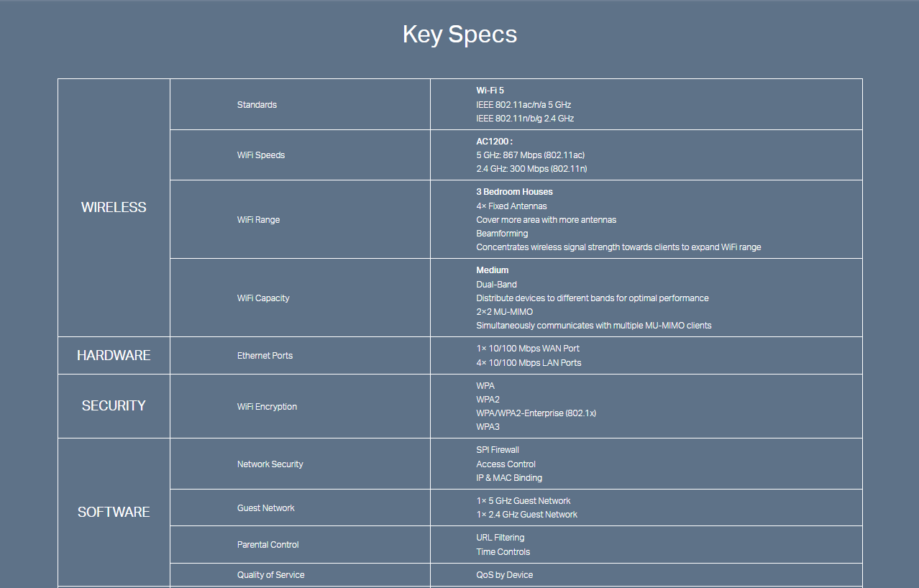Select the SOFTWARE category cell
Screen dimensions: 919x588
pos(114,512)
